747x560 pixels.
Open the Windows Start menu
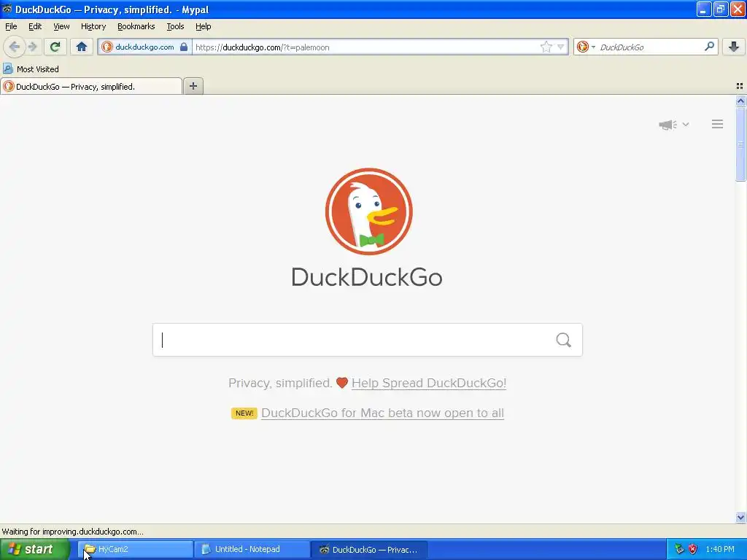[x=35, y=550]
